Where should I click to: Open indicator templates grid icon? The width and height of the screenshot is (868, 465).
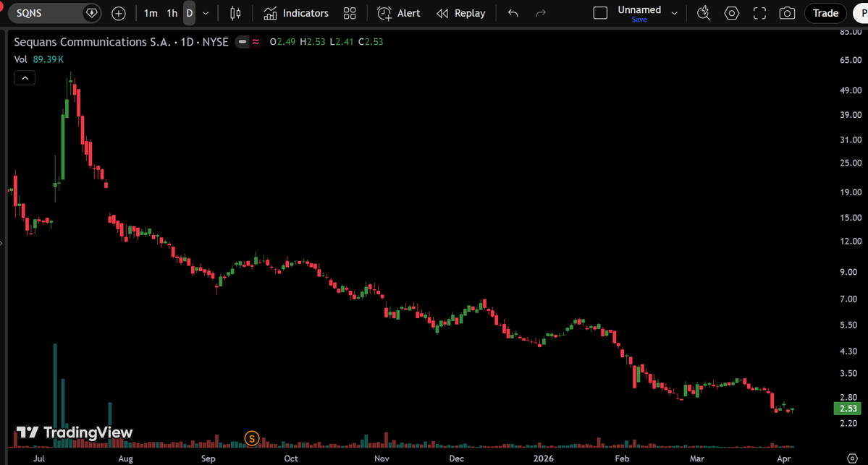coord(350,13)
